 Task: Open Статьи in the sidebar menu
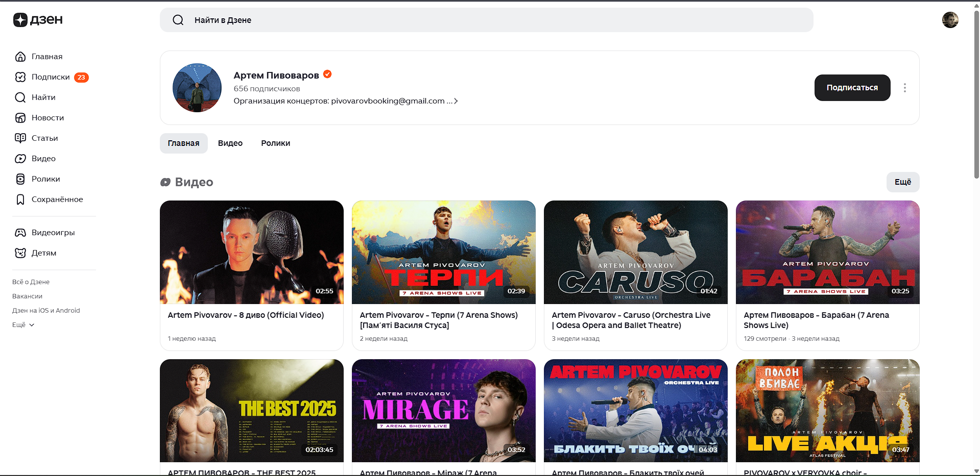click(x=44, y=138)
